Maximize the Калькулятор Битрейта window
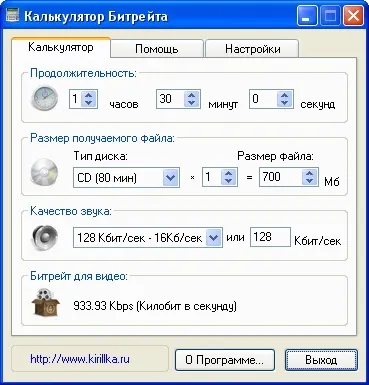The width and height of the screenshot is (369, 385). (x=330, y=16)
